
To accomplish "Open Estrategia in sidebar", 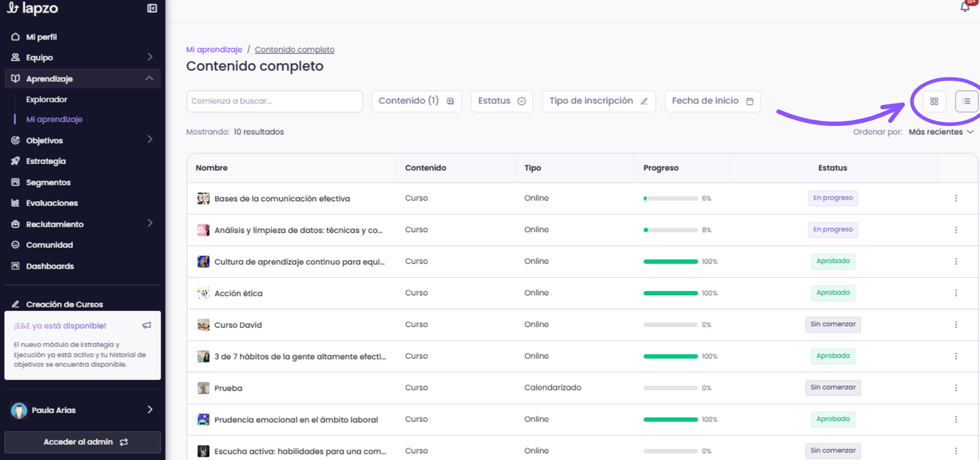I will [46, 161].
